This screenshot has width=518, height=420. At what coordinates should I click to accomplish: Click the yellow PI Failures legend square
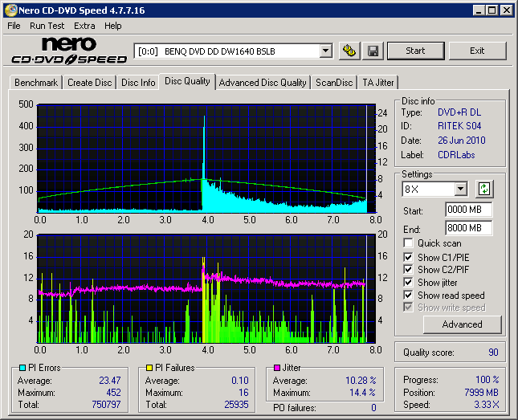149,368
